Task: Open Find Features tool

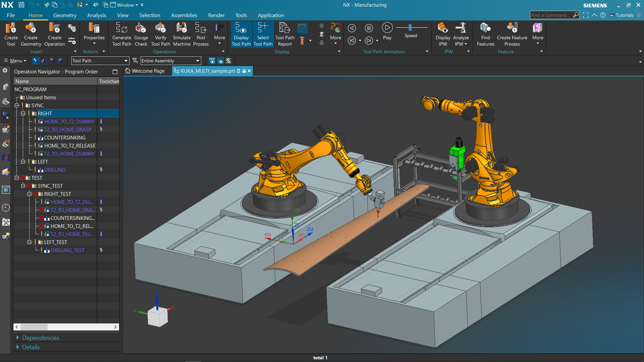Action: pos(485,34)
